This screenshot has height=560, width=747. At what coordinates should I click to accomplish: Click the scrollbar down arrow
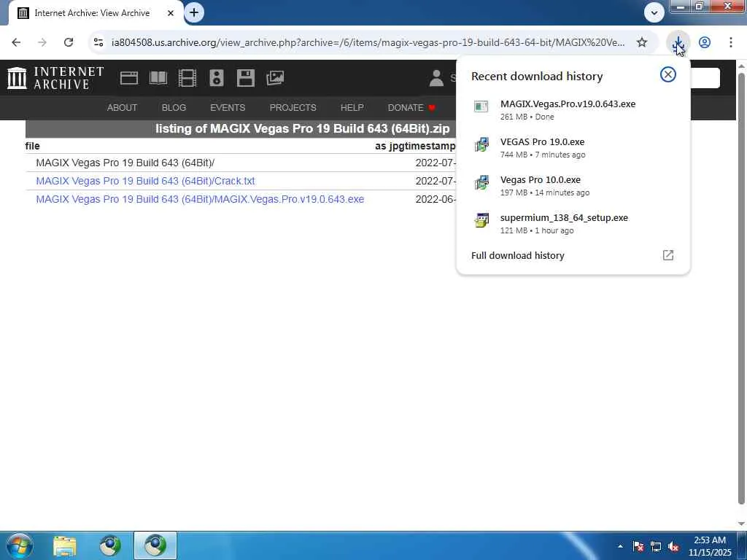741,524
